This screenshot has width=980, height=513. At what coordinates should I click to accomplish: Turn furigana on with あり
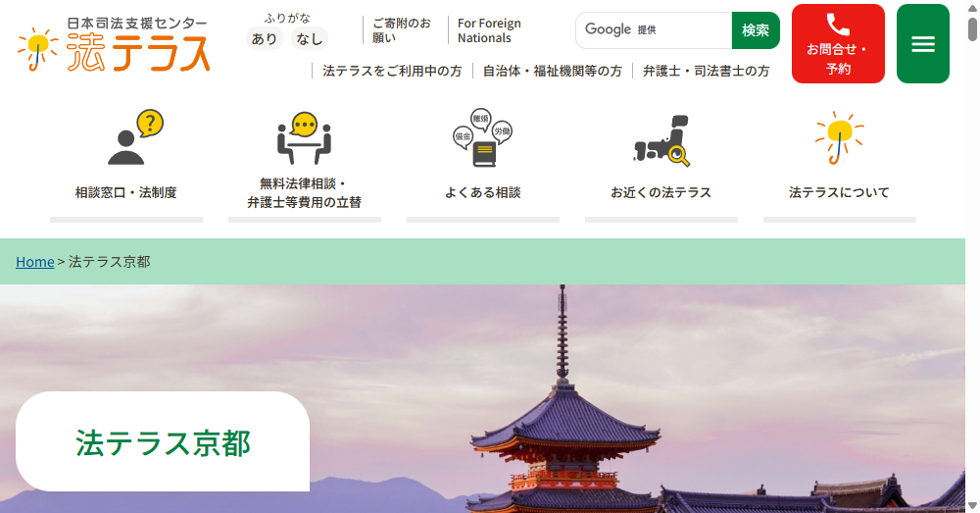click(x=265, y=39)
